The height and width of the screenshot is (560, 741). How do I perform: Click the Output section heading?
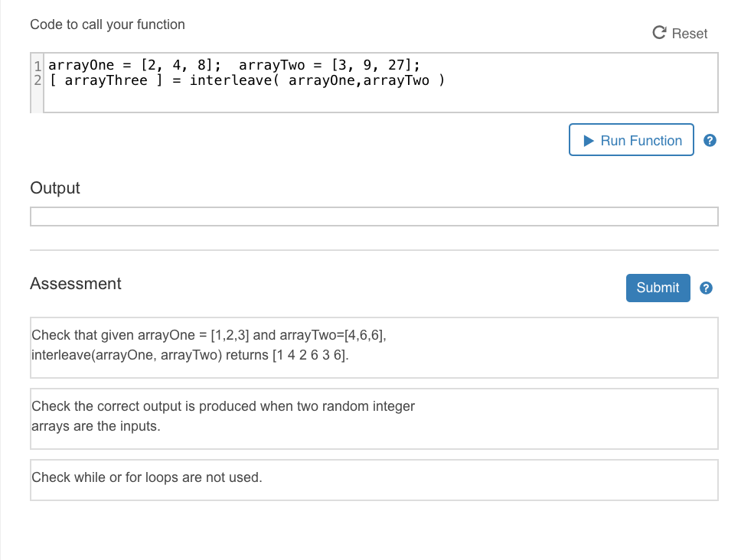pyautogui.click(x=54, y=187)
